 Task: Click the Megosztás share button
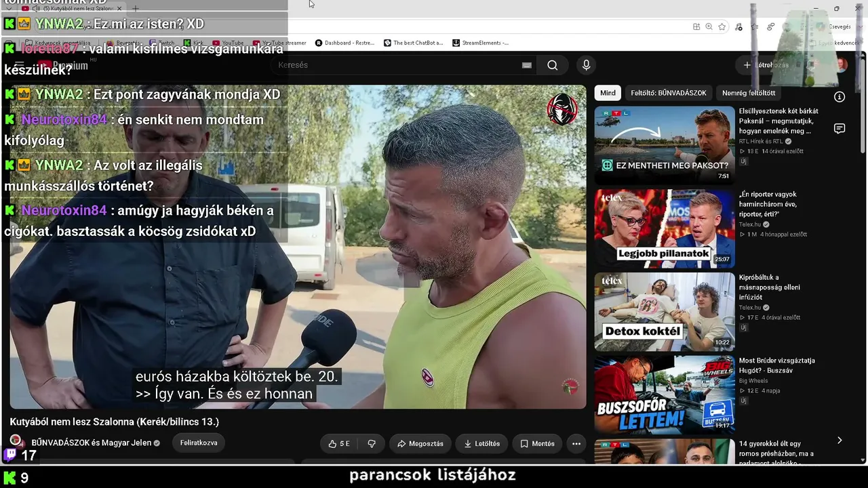tap(420, 444)
